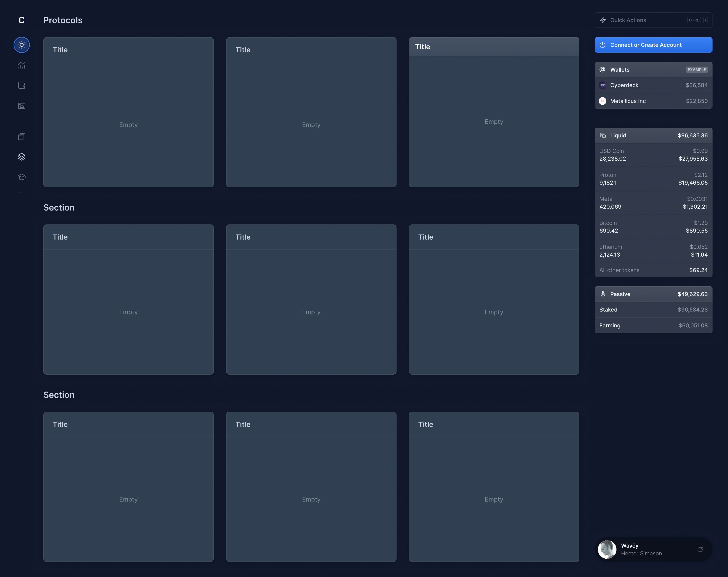Screen dimensions: 728x577
Task: Select the sun dashboard icon in sidebar
Action: pyautogui.click(x=22, y=45)
